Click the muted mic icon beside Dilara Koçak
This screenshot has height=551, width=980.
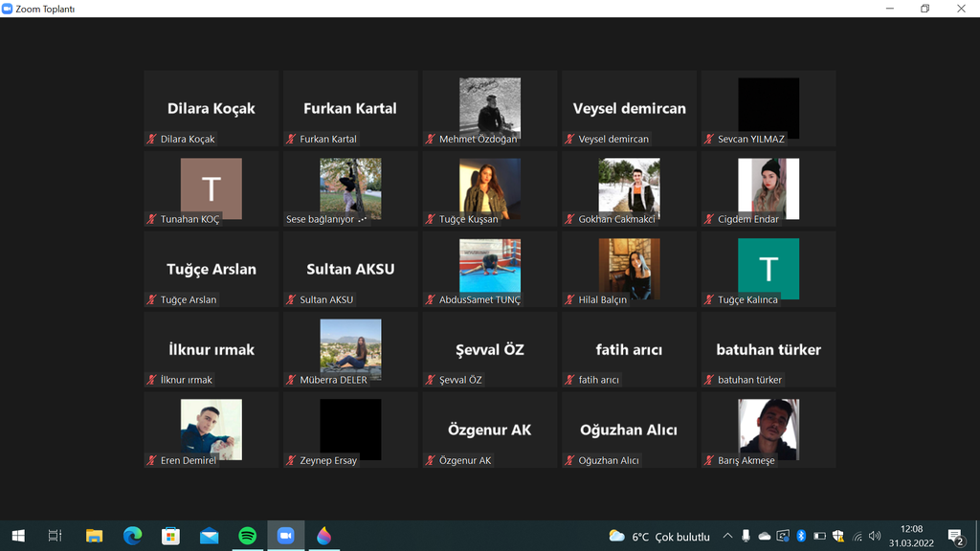tap(151, 139)
